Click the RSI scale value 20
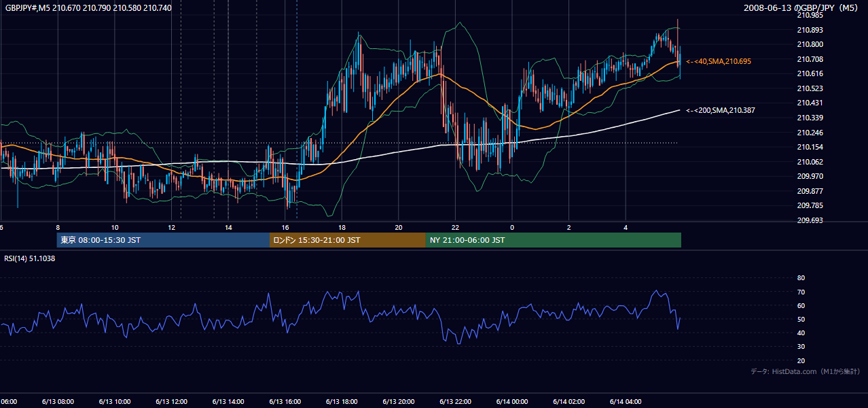The image size is (868, 408). 801,360
